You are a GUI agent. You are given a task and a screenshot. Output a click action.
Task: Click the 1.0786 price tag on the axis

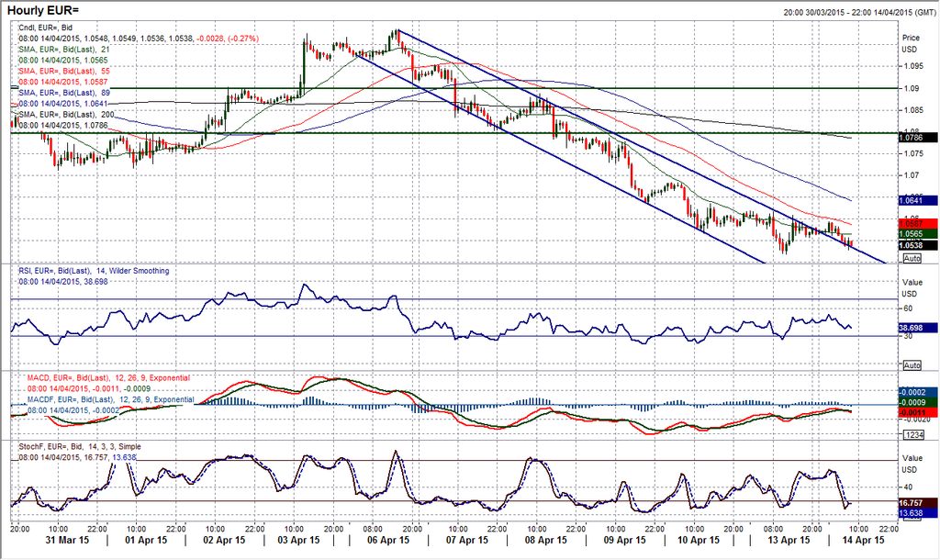coord(919,137)
